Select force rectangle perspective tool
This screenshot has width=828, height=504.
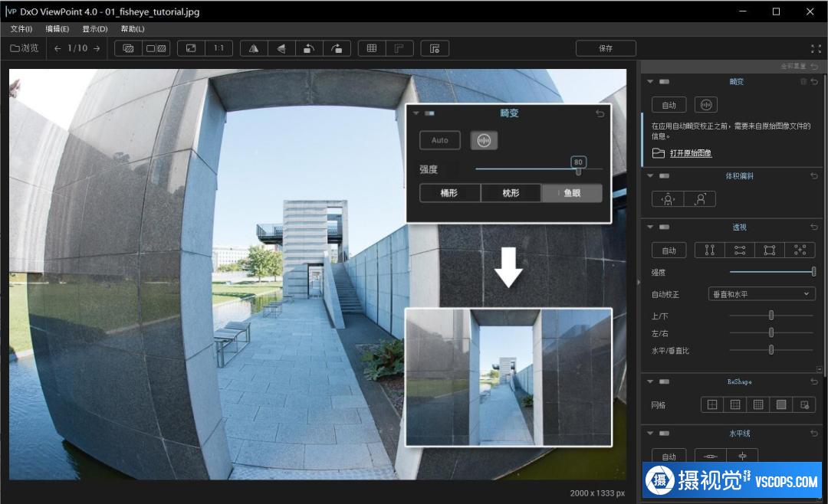coord(770,250)
